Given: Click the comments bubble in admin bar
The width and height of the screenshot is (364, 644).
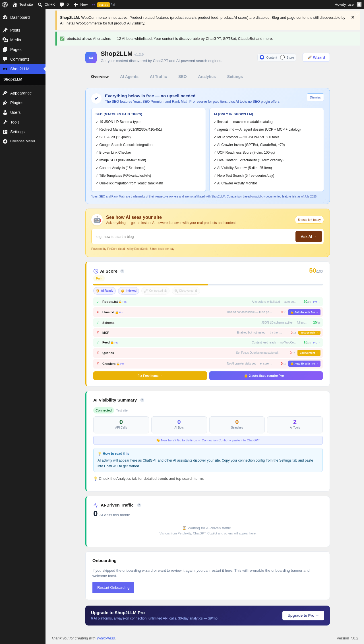Looking at the screenshot, I should click(x=64, y=5).
